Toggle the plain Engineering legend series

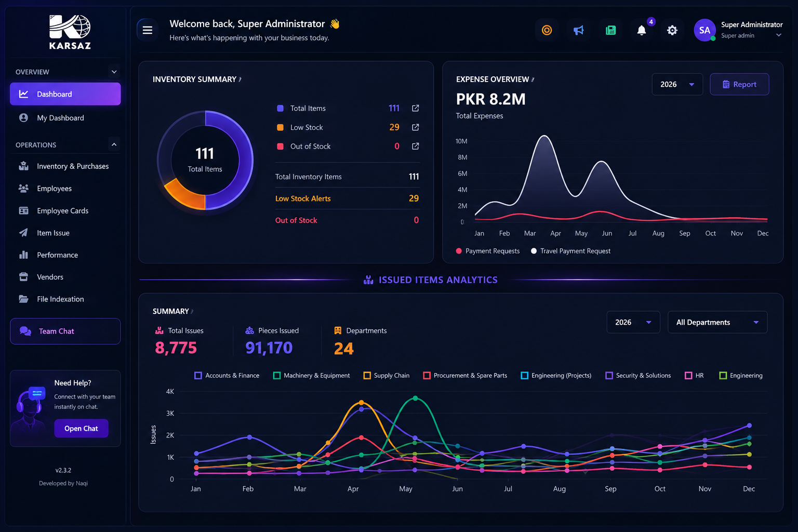(x=741, y=376)
